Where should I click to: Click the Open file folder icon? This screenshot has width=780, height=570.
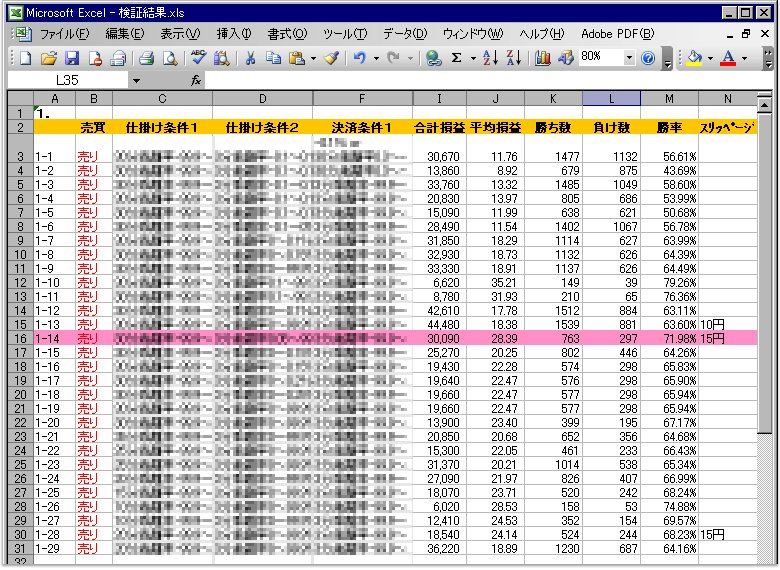coord(48,58)
